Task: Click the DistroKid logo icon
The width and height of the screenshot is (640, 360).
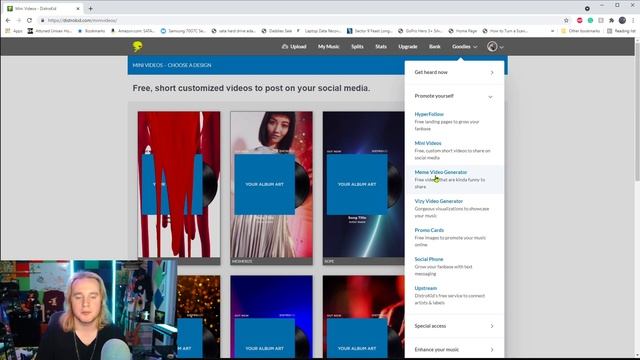Action: tap(138, 46)
